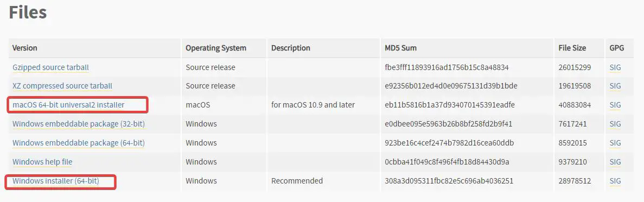Download the XZ compressed source tarball
644x202 pixels.
click(x=62, y=86)
